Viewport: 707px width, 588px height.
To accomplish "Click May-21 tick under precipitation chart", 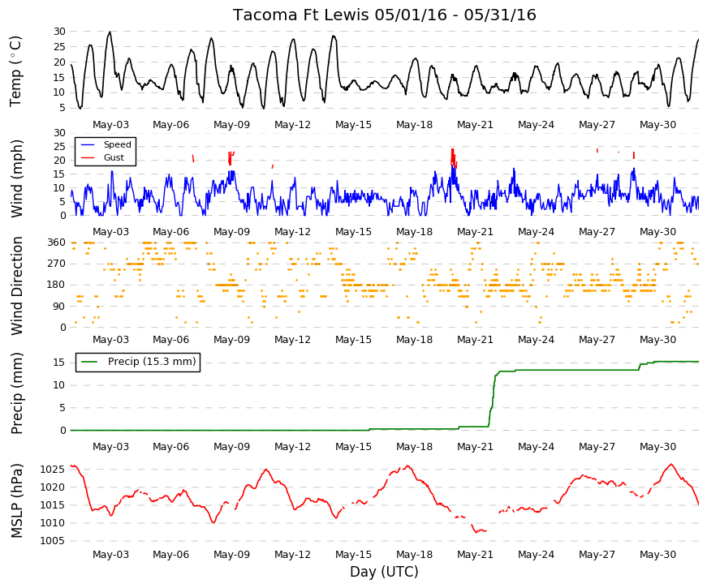I will [x=475, y=447].
